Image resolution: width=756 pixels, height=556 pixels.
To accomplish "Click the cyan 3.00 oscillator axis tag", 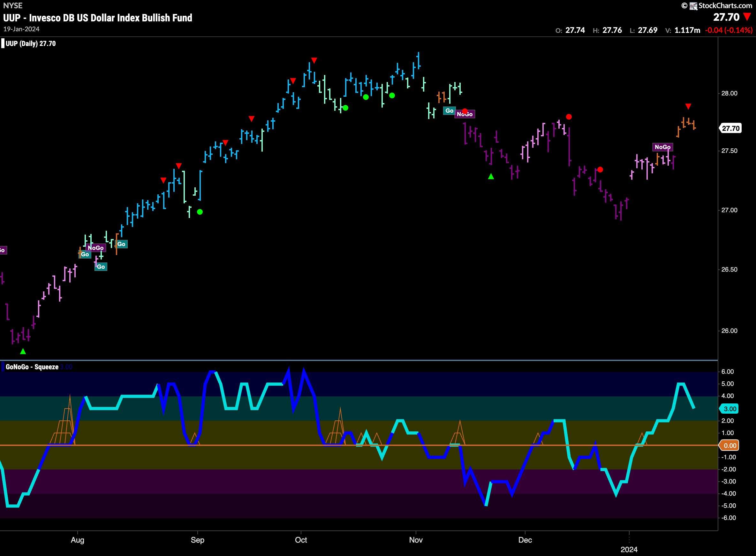I will 729,409.
